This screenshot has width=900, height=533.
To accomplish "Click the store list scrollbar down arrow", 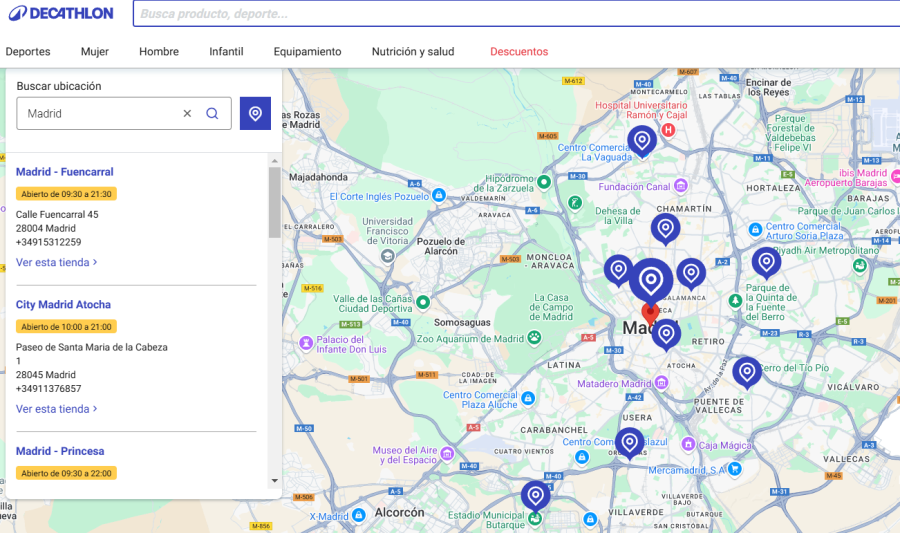I will [275, 481].
